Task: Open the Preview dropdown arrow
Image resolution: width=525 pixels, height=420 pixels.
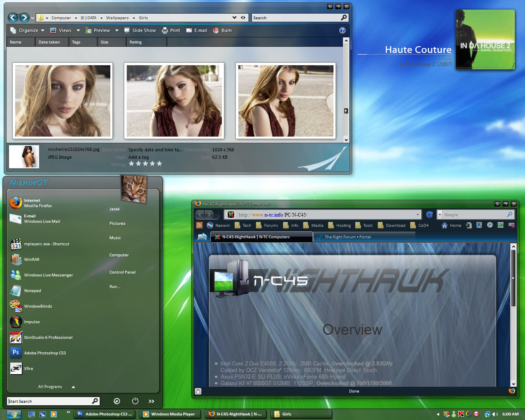Action: [116, 30]
